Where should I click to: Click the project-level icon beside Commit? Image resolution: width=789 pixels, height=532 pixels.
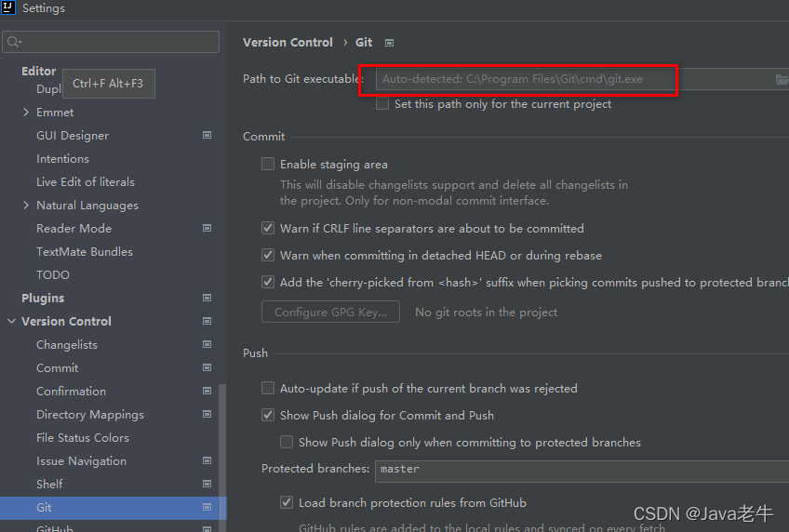(x=207, y=367)
